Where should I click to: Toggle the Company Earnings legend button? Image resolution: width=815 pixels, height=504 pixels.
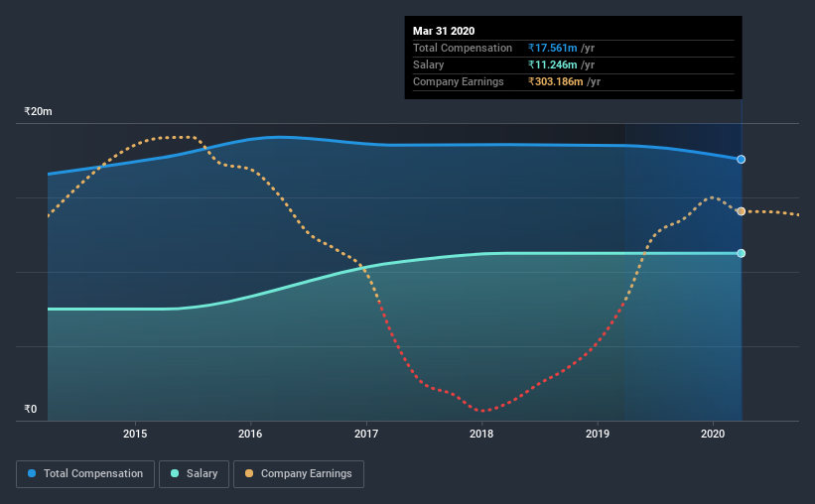click(x=299, y=474)
